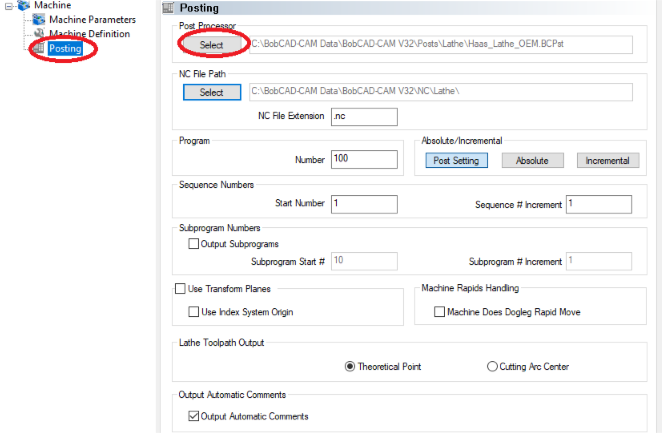Open Machine Parameters in the tree
Viewport: 662px width, 433px height.
[x=92, y=19]
